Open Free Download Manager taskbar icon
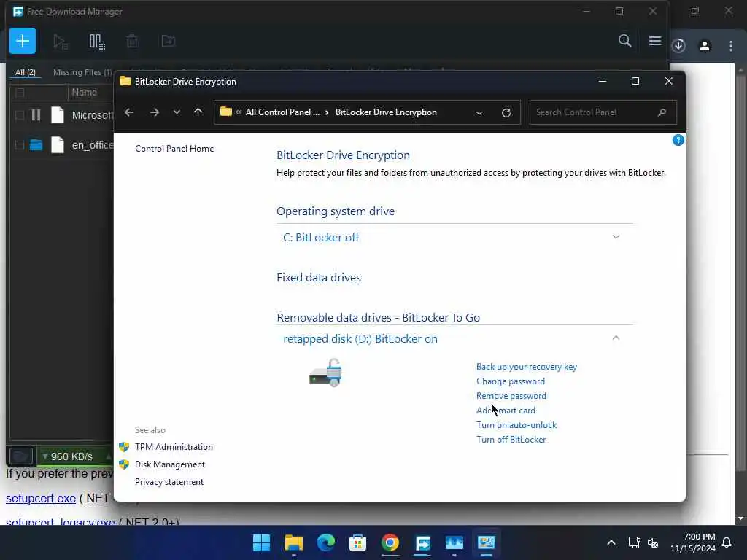 422,542
